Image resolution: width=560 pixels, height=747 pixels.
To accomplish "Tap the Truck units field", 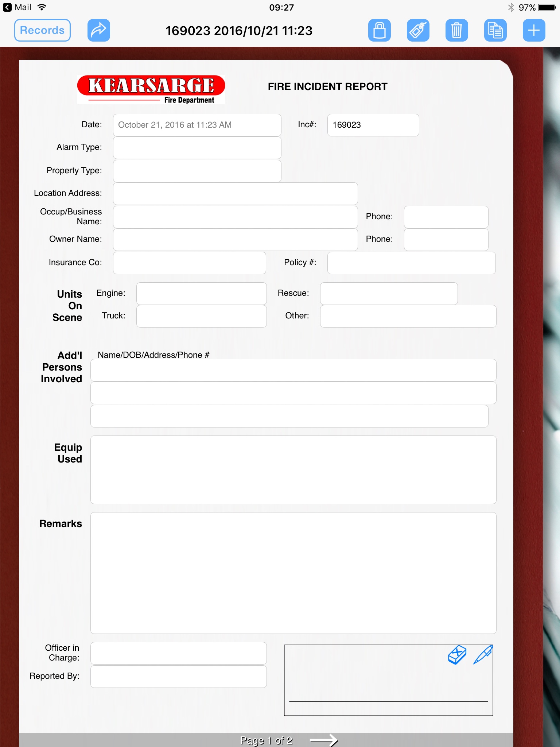I will 201,316.
